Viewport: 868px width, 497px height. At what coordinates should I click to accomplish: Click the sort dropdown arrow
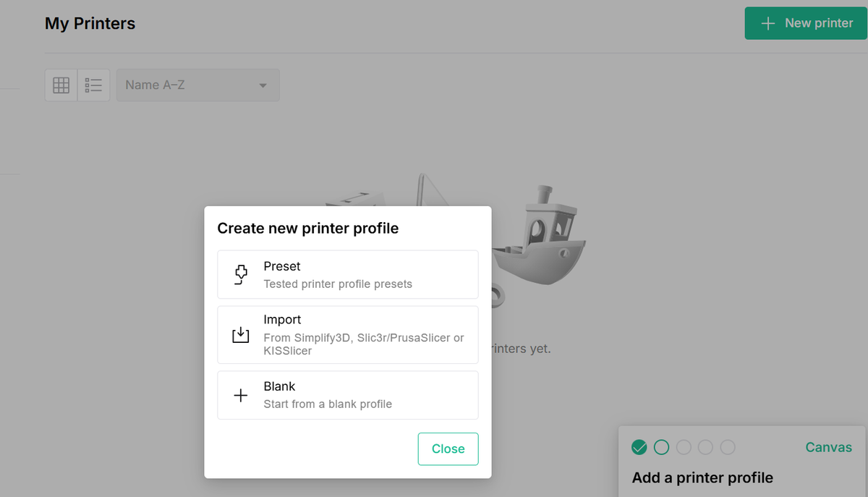click(263, 85)
